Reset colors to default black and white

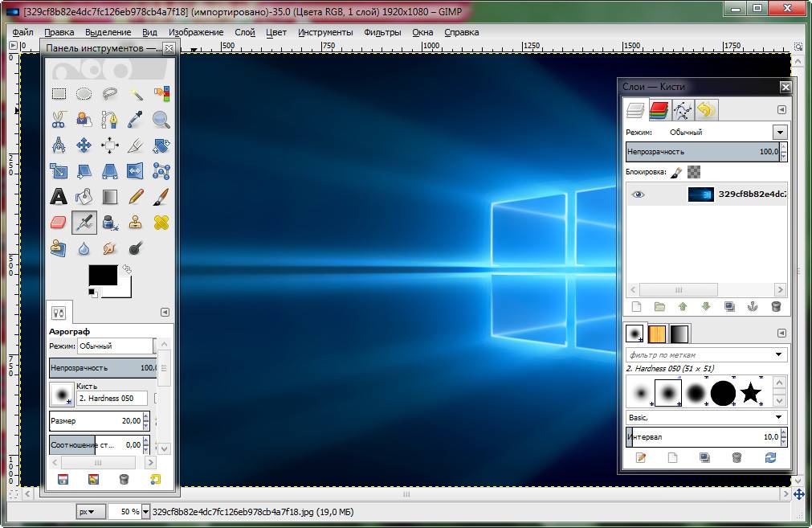click(93, 293)
